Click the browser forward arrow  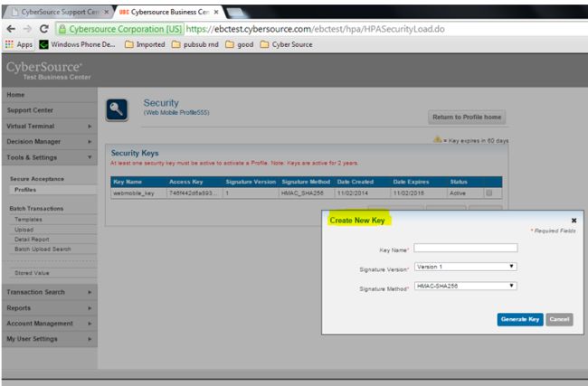(27, 29)
